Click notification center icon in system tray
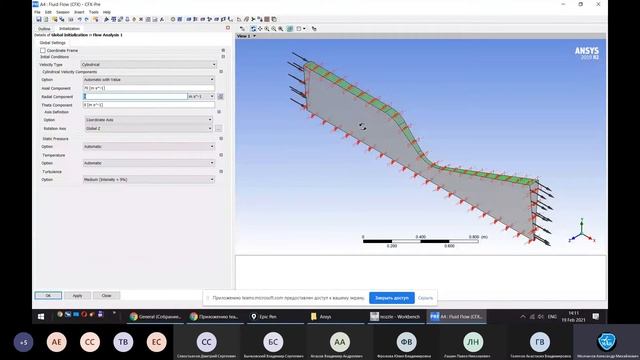 click(596, 316)
